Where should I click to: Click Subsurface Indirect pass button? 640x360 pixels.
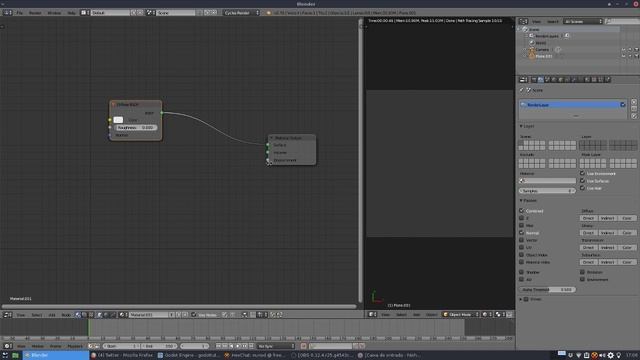pos(607,262)
